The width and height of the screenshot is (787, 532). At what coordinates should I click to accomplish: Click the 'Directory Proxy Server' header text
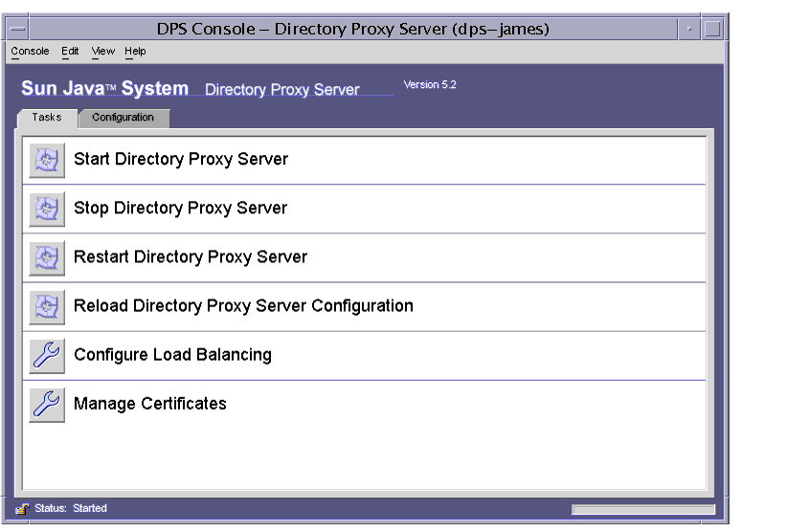pos(282,89)
